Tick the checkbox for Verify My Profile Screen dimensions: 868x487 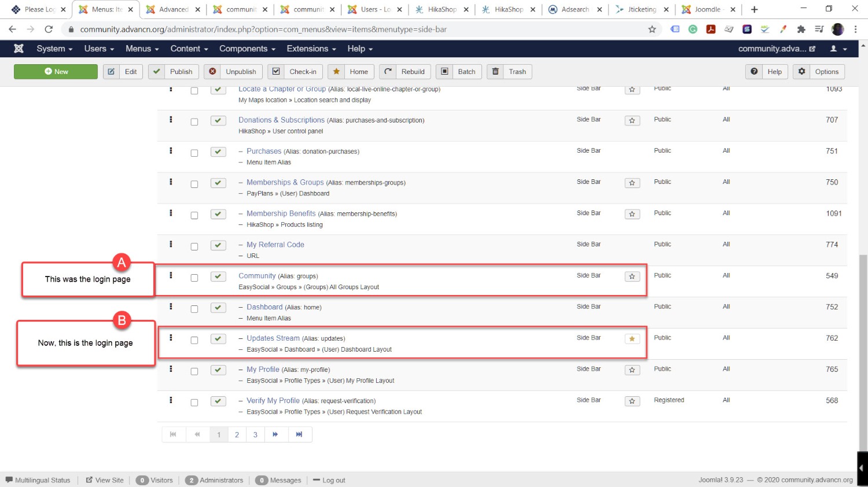tap(194, 403)
